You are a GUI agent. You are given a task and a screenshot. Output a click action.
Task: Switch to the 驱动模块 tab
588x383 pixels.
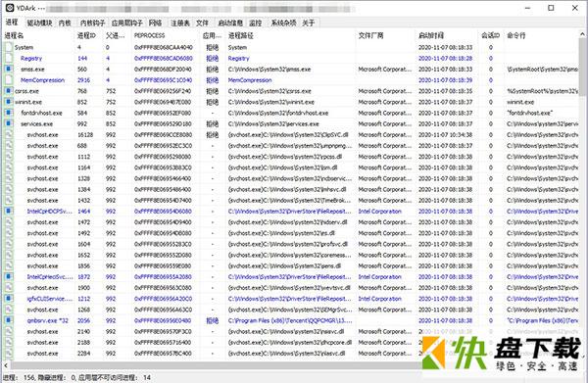tap(39, 23)
